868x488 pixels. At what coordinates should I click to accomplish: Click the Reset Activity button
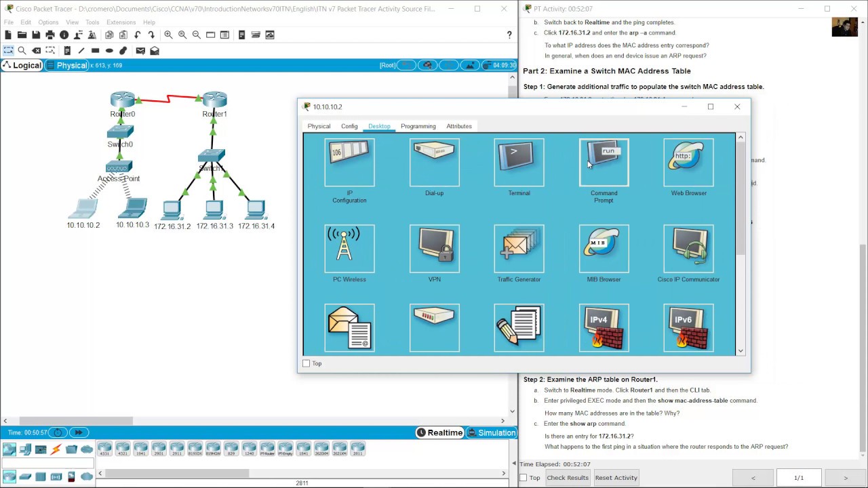(x=616, y=478)
